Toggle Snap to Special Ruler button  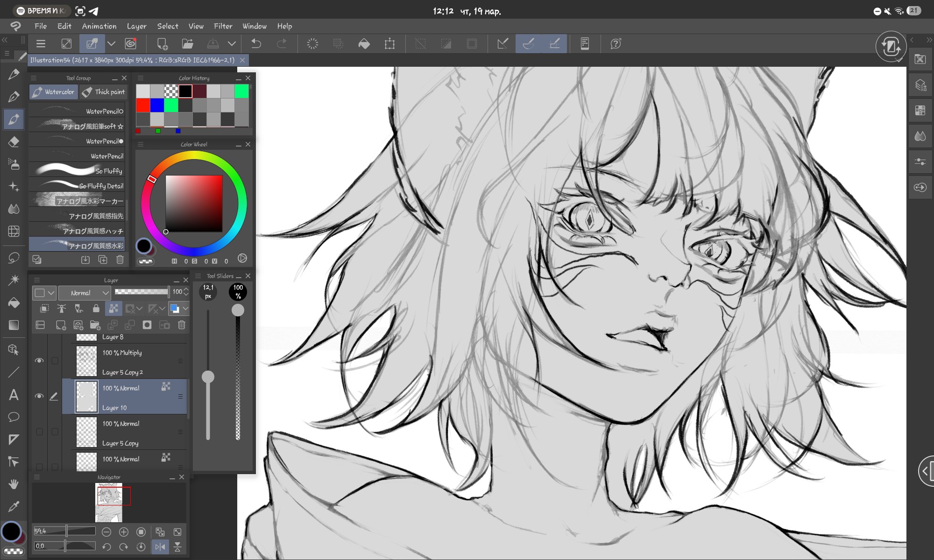(x=528, y=44)
